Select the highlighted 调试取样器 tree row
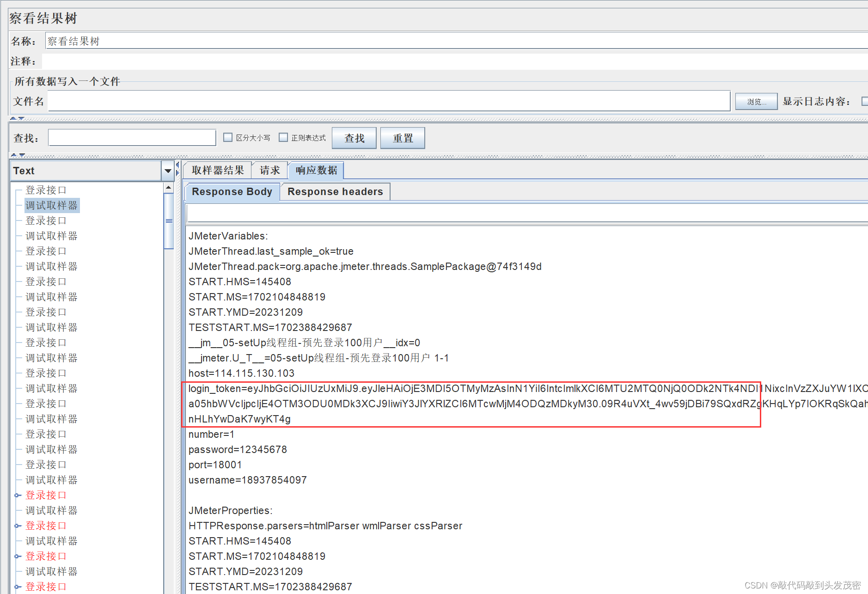 pos(52,205)
